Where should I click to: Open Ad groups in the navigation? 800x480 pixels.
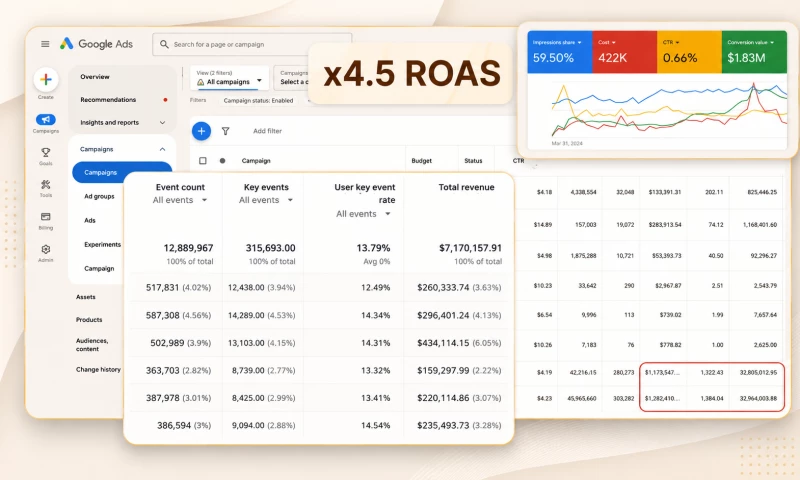(x=99, y=196)
